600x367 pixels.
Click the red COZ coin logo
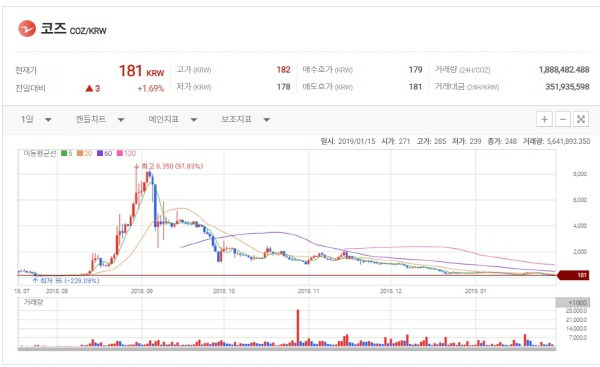click(x=27, y=29)
